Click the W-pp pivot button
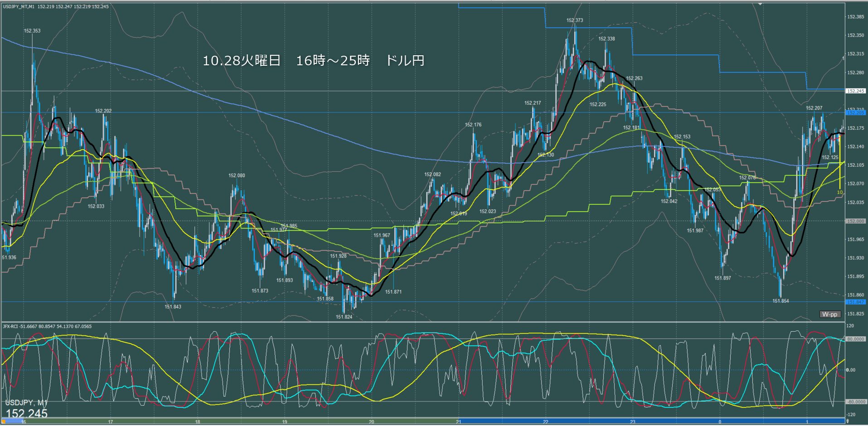This screenshot has width=868, height=426. tap(830, 314)
